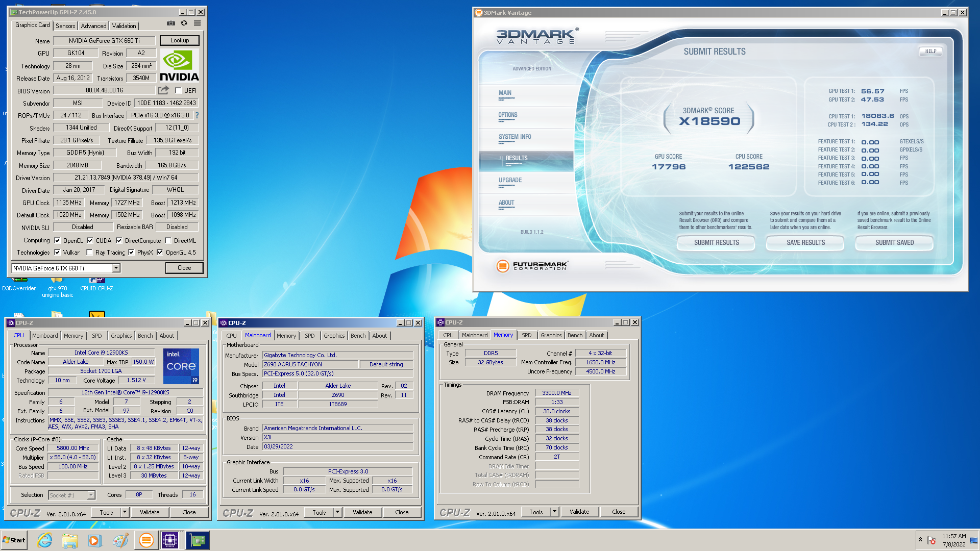Open the Socket #1 selection dropdown
980x551 pixels.
click(x=91, y=495)
